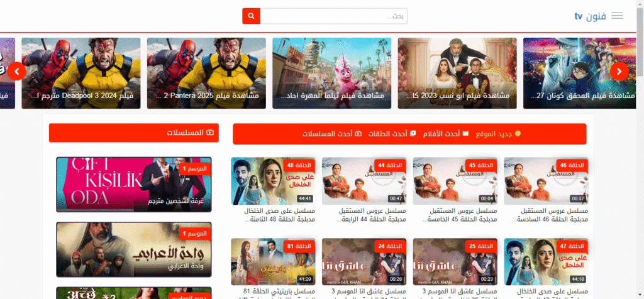Open واحة الاعرابي series card
This screenshot has height=299, width=644.
pyautogui.click(x=134, y=249)
